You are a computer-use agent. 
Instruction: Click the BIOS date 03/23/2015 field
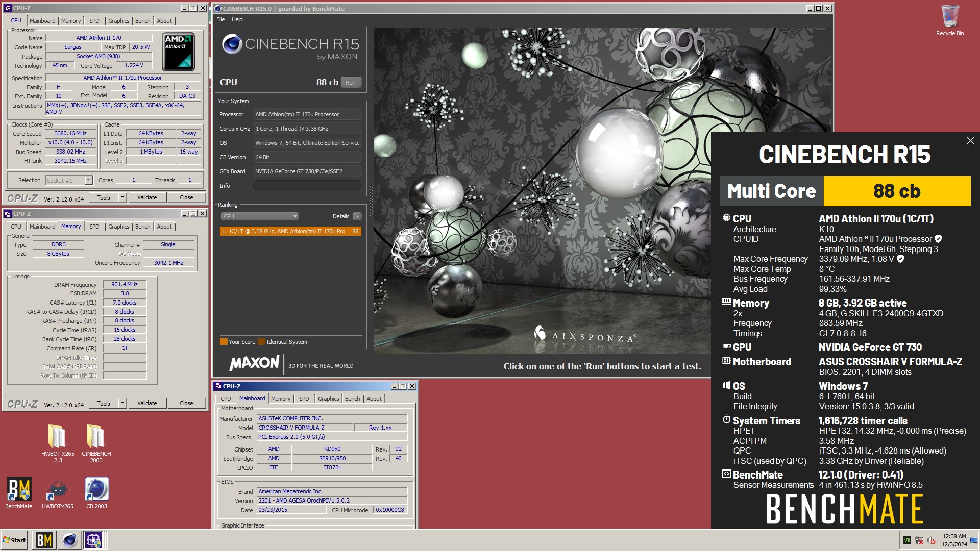pyautogui.click(x=291, y=510)
